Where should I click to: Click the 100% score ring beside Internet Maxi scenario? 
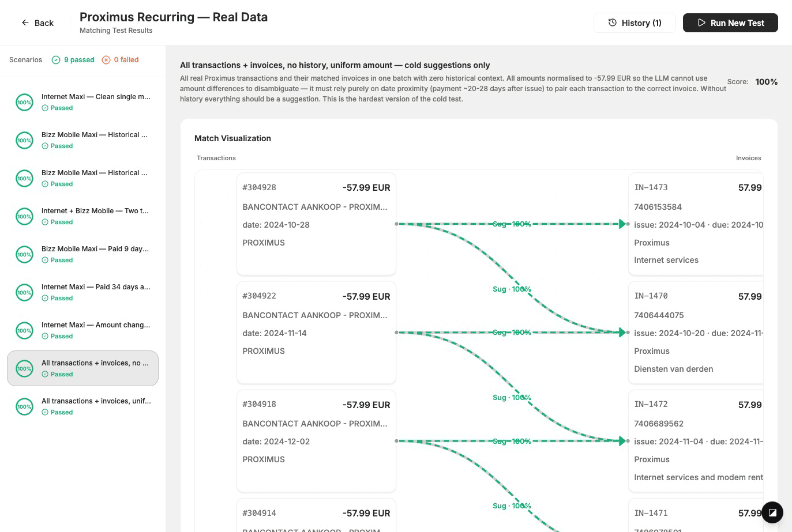[24, 102]
